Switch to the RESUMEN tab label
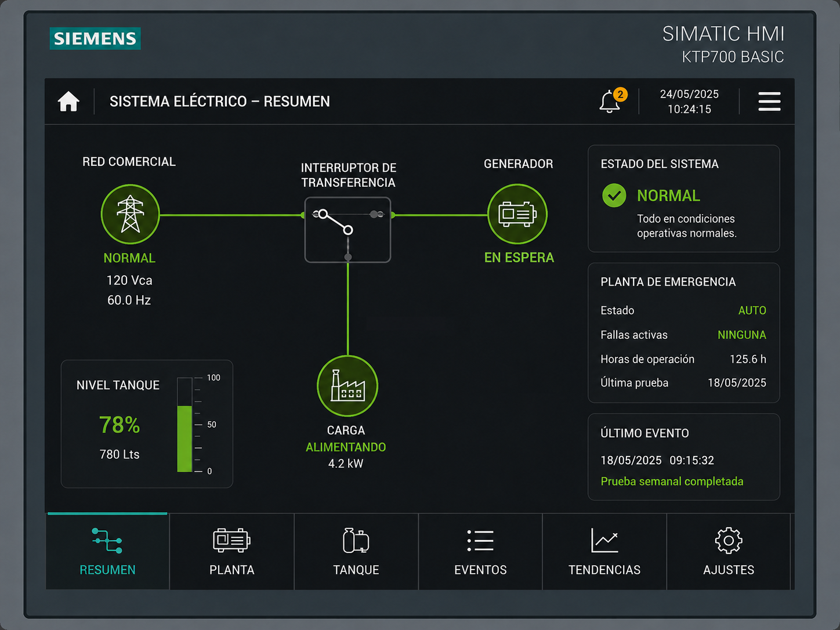The height and width of the screenshot is (630, 840). (x=107, y=570)
